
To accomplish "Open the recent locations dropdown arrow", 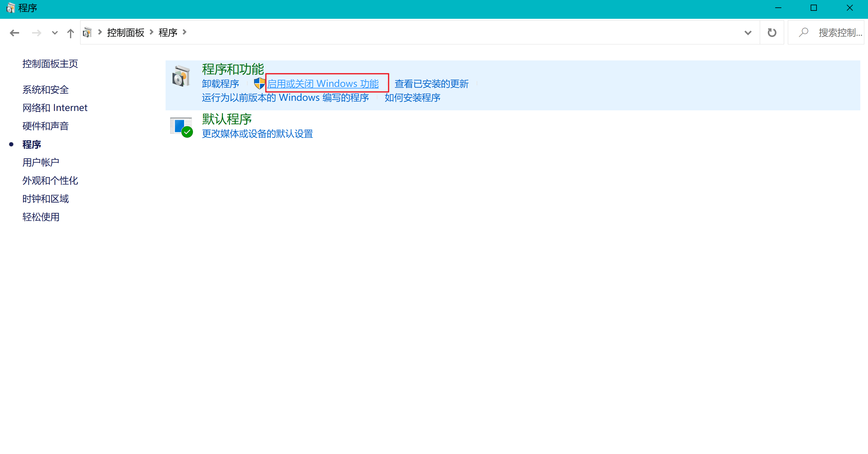I will coord(55,33).
